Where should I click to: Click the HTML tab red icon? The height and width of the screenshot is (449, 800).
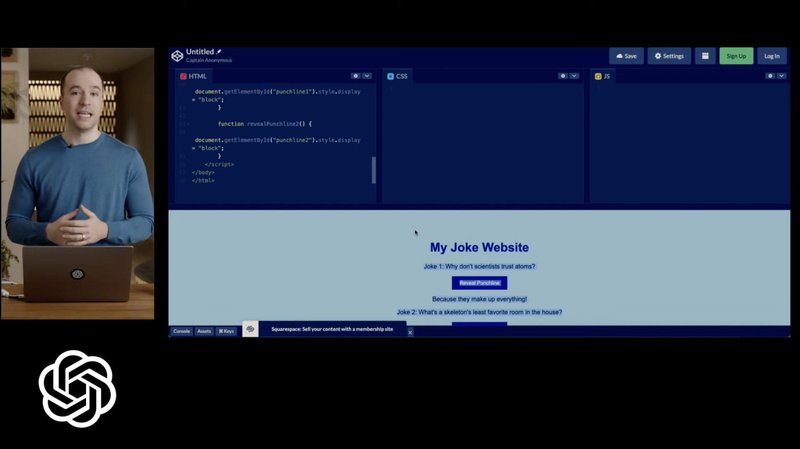point(183,77)
